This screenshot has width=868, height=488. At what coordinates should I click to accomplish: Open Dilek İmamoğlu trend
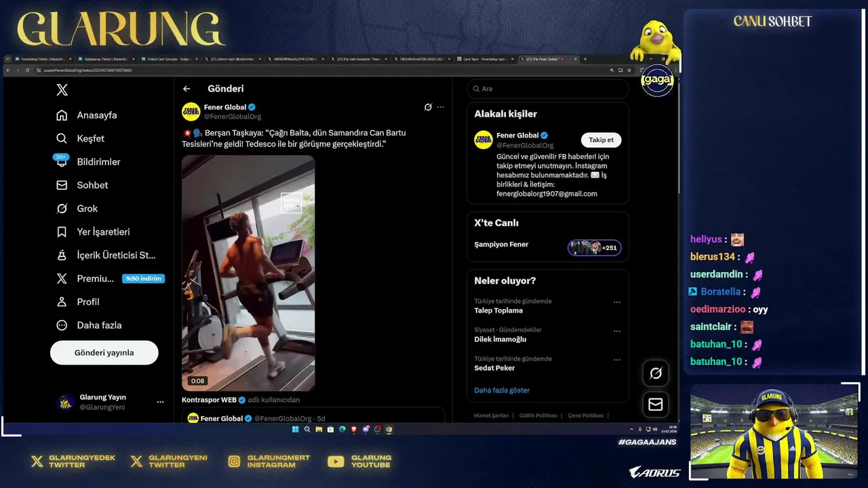pos(500,340)
